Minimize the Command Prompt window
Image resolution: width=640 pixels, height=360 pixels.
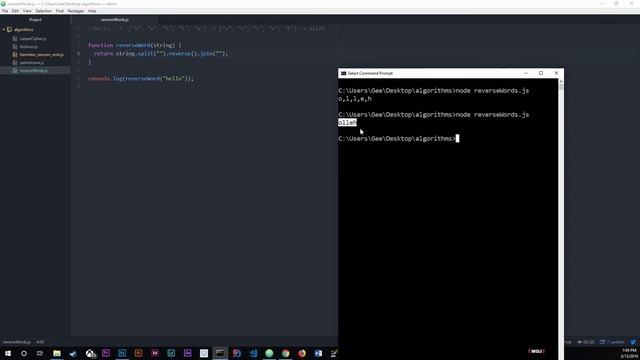pos(526,73)
